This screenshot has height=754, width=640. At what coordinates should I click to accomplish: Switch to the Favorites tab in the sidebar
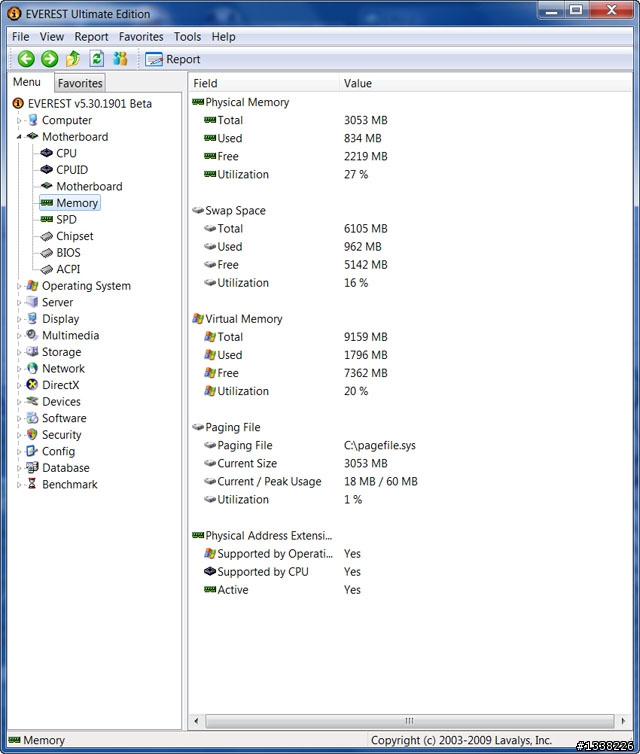click(x=80, y=83)
